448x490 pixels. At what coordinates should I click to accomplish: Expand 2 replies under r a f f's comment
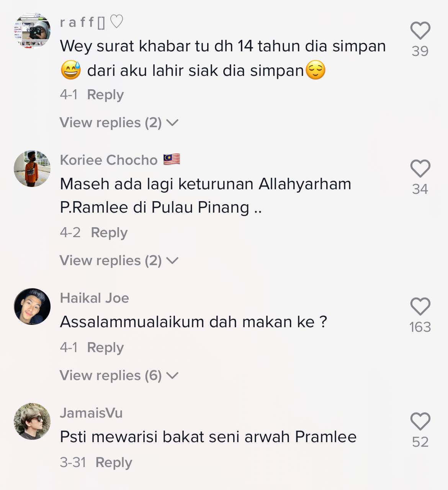pos(119,123)
